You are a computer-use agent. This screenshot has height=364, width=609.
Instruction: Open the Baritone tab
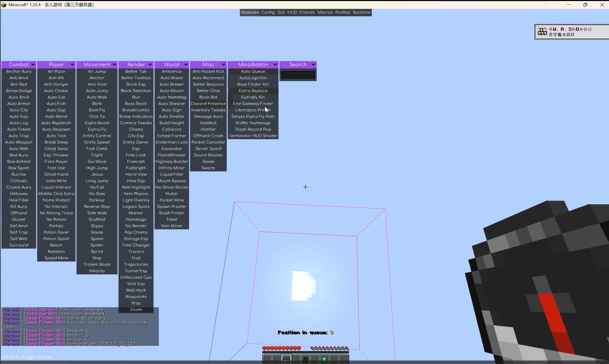tap(362, 13)
